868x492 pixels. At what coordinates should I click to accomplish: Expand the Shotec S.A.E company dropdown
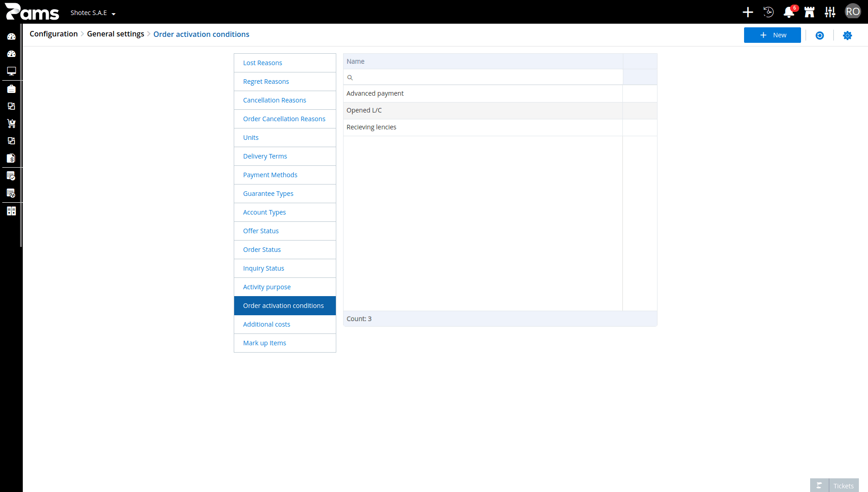tap(93, 13)
